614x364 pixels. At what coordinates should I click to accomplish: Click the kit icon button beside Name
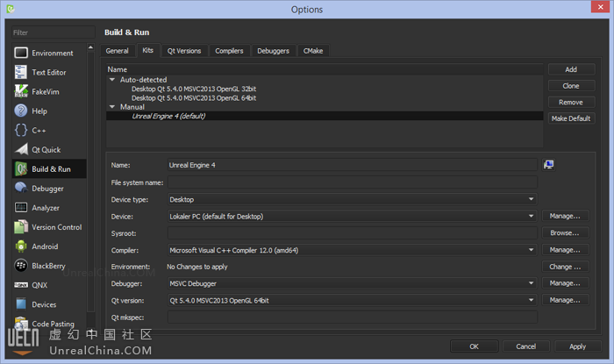tap(548, 165)
